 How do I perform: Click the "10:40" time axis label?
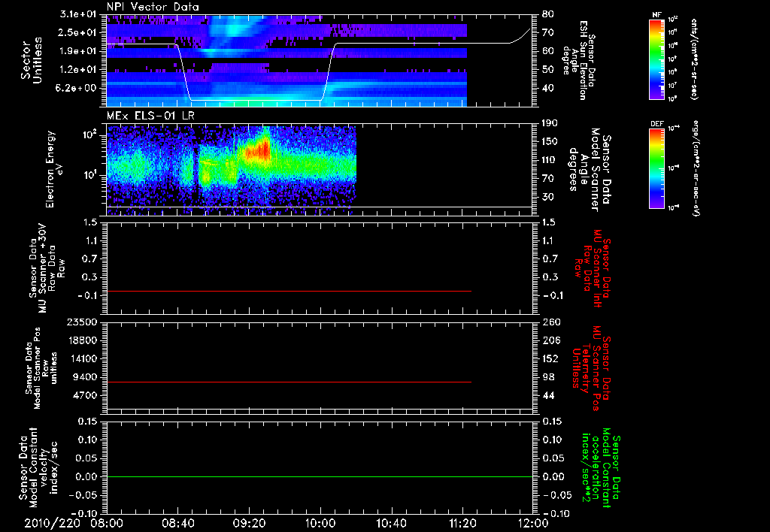pyautogui.click(x=391, y=524)
